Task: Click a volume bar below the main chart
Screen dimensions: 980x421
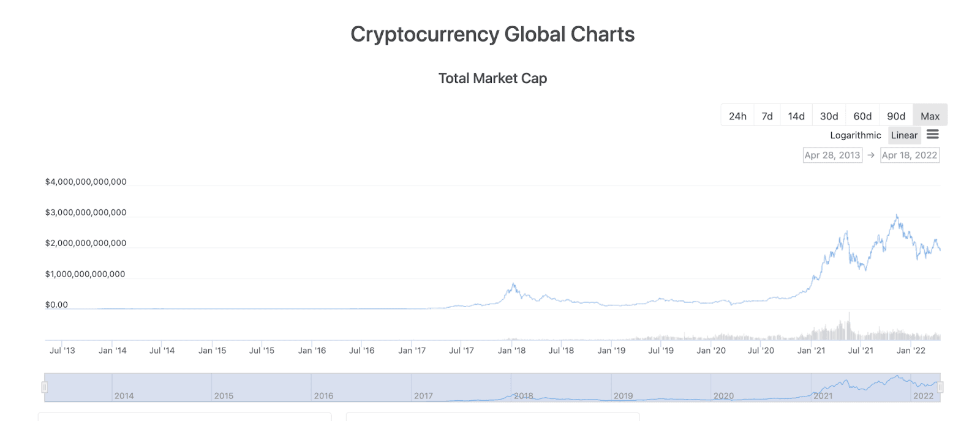Action: click(x=848, y=324)
